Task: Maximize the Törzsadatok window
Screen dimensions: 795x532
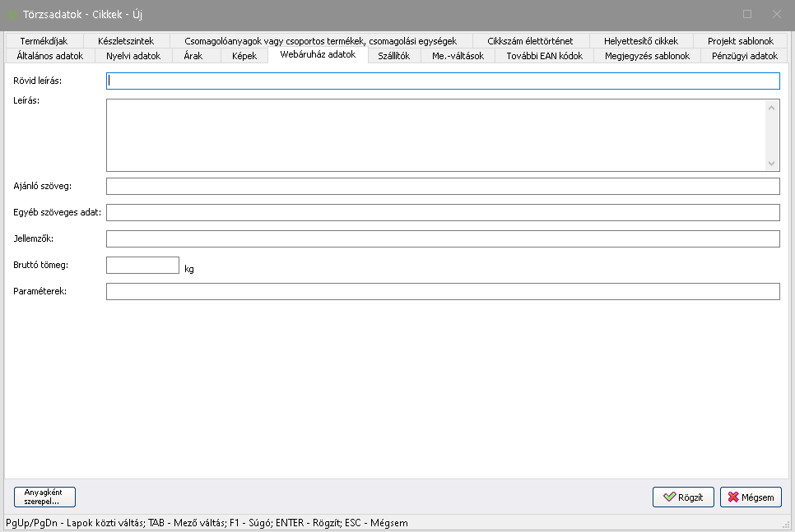Action: [x=747, y=14]
